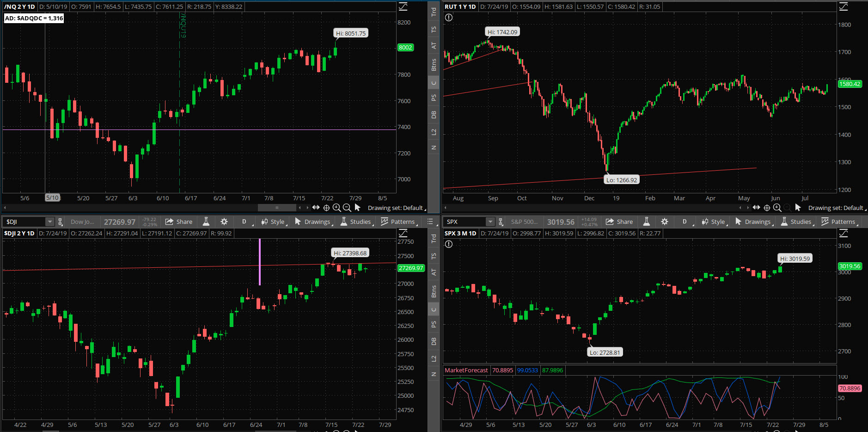This screenshot has height=432, width=868.
Task: Open Drawing set: Default under /NQ chart
Action: pos(397,208)
